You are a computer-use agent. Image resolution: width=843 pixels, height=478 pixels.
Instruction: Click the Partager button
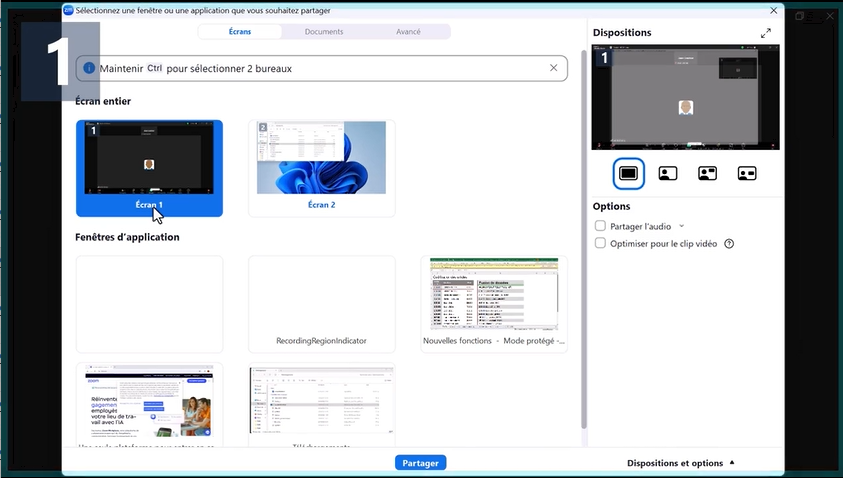point(420,463)
